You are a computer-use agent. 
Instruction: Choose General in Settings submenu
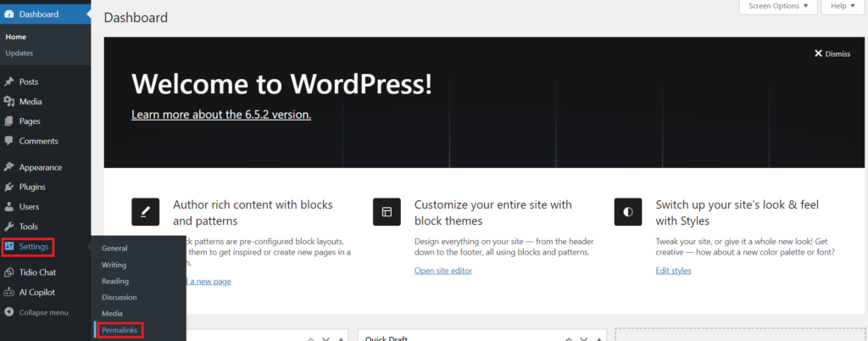coord(114,249)
